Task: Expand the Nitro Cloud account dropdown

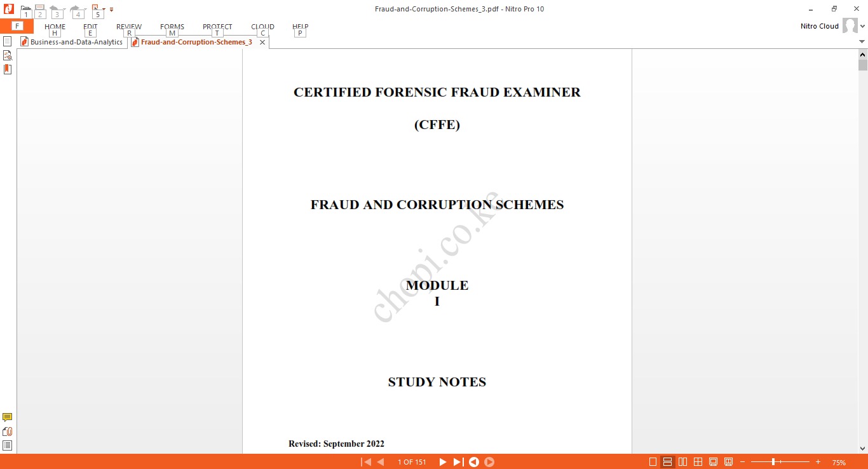Action: [x=862, y=27]
